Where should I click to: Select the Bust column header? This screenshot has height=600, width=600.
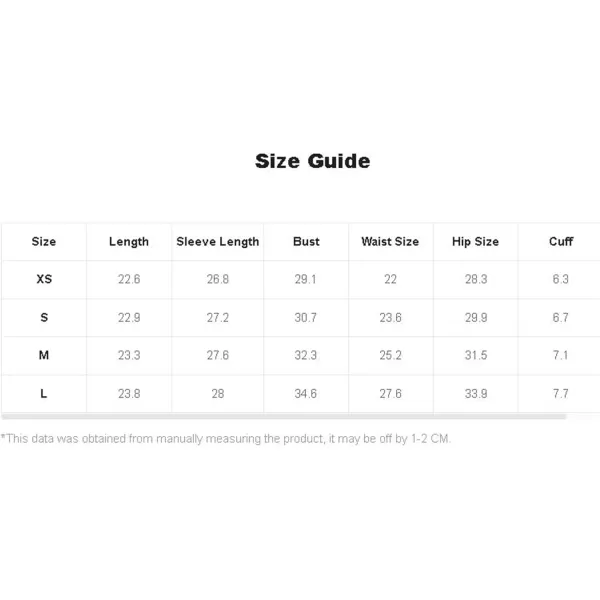pyautogui.click(x=306, y=241)
